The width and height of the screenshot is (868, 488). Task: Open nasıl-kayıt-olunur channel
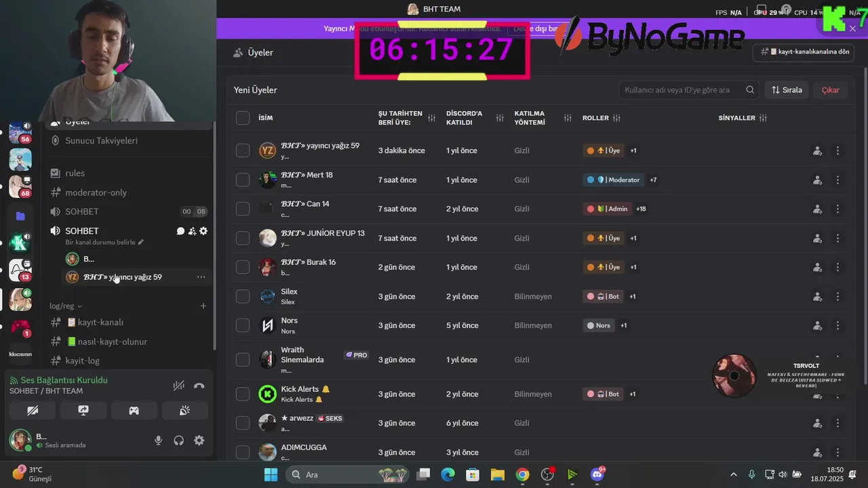pyautogui.click(x=129, y=342)
